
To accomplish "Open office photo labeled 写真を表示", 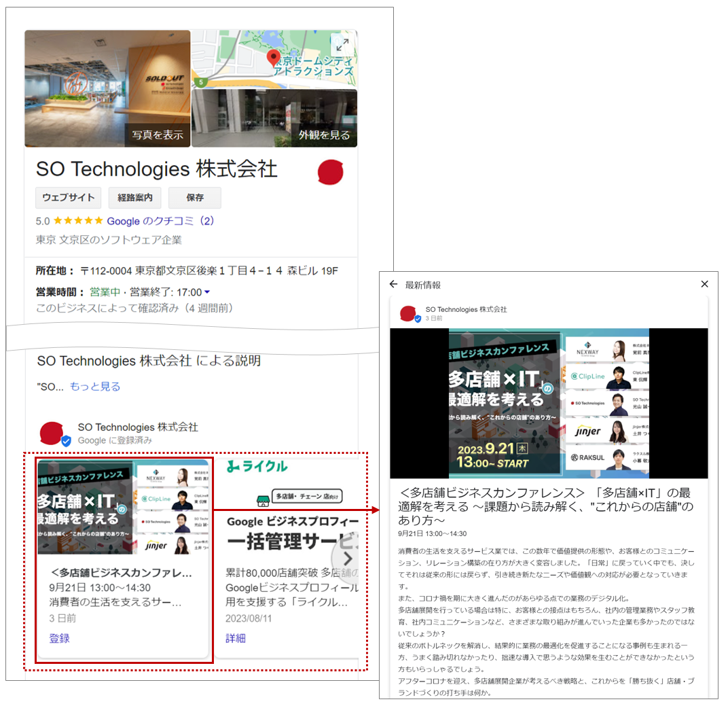I will point(108,88).
